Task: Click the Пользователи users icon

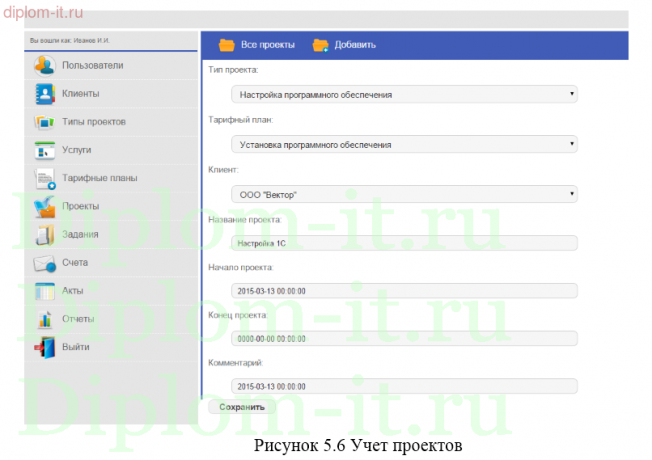Action: point(45,65)
